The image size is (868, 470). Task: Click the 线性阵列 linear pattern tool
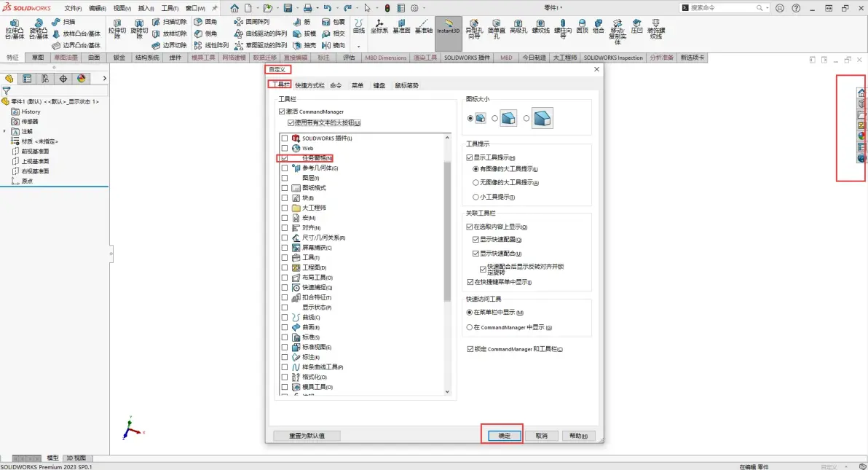pyautogui.click(x=211, y=45)
